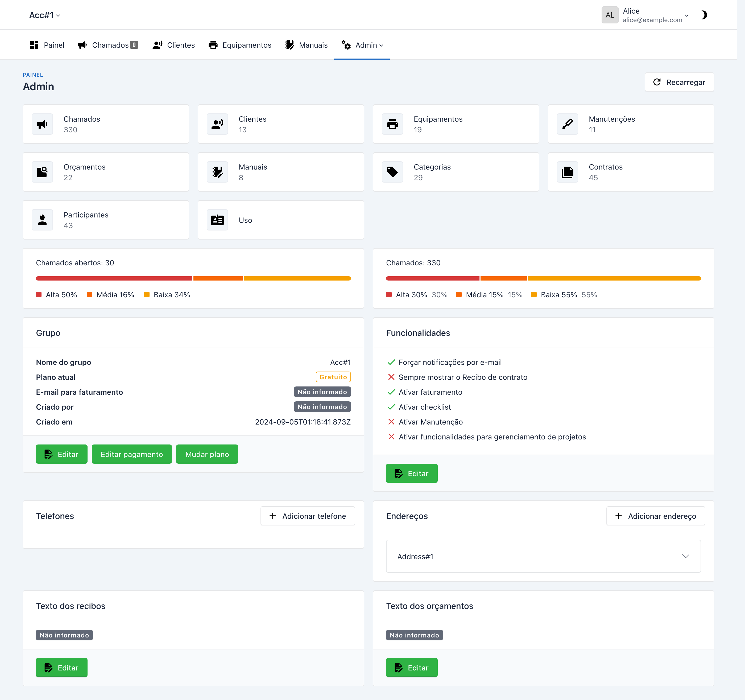Click check mark beside Ativar faturamento
Screen dimensions: 745x700
pyautogui.click(x=391, y=392)
